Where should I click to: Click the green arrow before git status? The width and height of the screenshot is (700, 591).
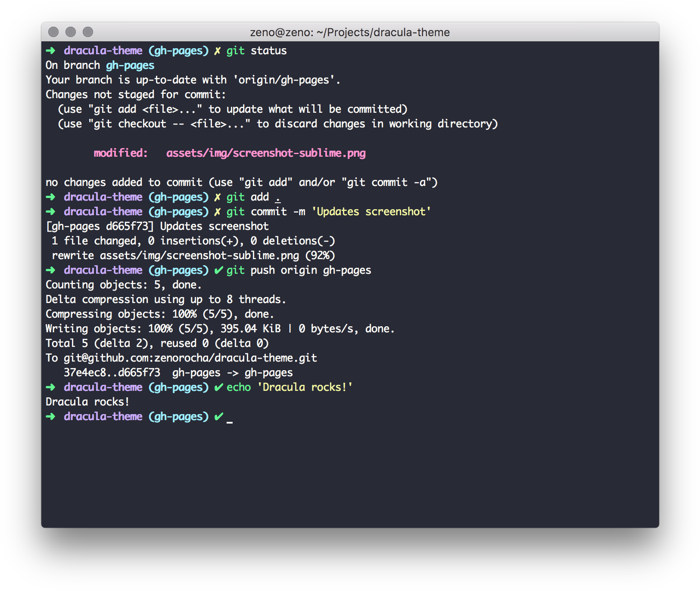[x=50, y=51]
